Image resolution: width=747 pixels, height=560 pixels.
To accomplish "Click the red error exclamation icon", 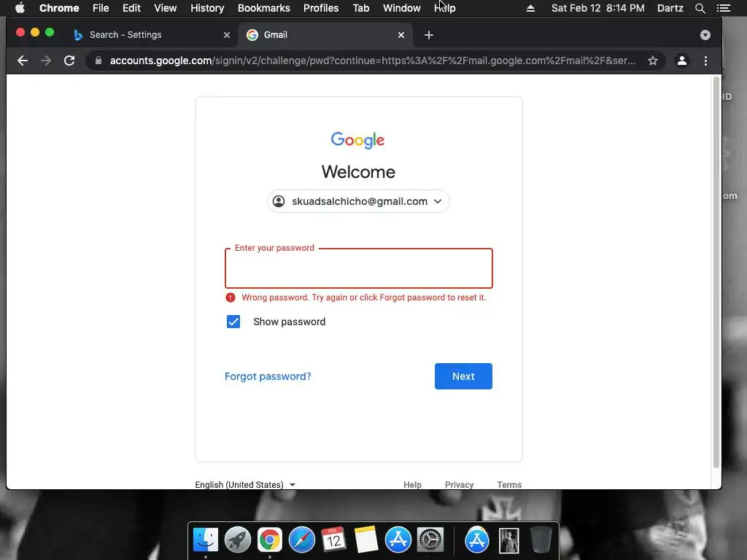I will [x=231, y=297].
